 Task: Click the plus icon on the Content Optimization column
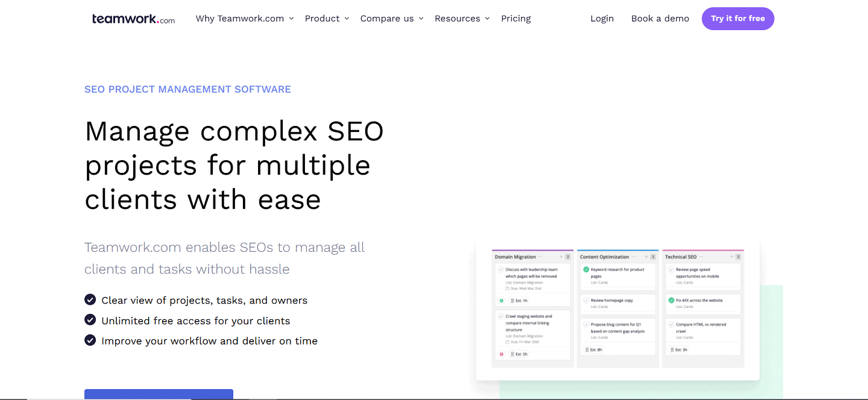point(646,256)
